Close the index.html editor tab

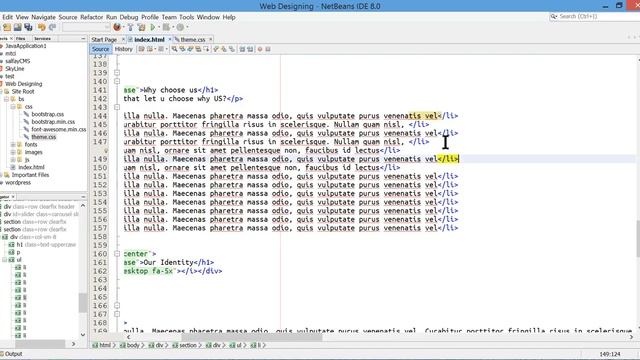pyautogui.click(x=170, y=39)
